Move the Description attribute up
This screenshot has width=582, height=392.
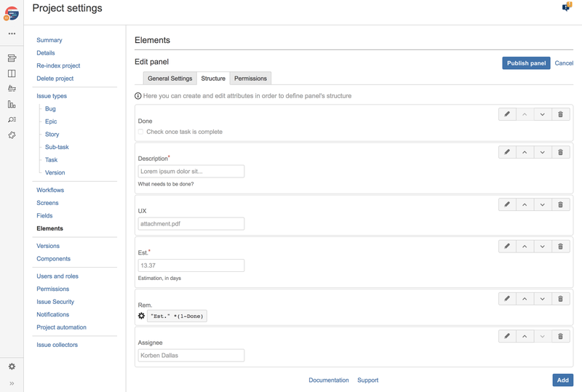(x=525, y=152)
